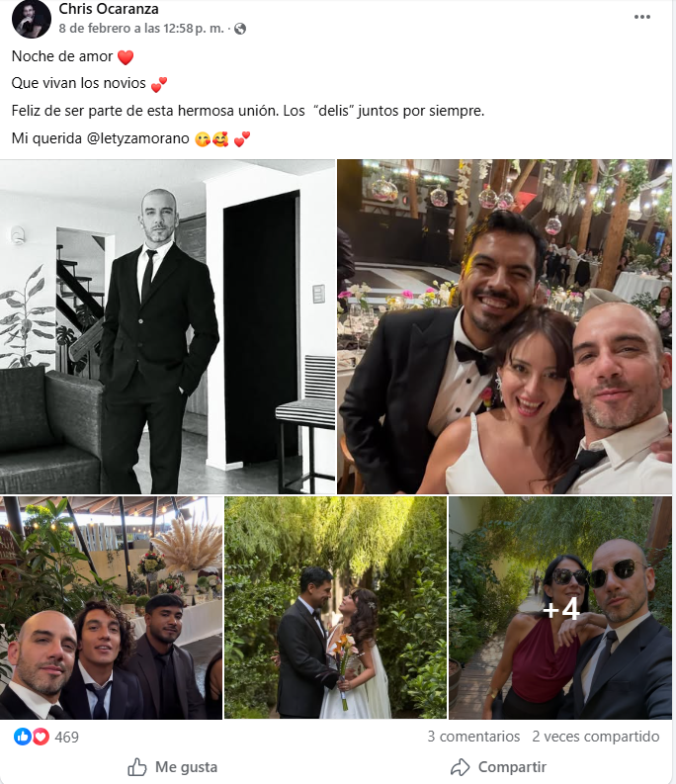Open the black-and-white suit photo
Image resolution: width=676 pixels, height=784 pixels.
click(167, 326)
